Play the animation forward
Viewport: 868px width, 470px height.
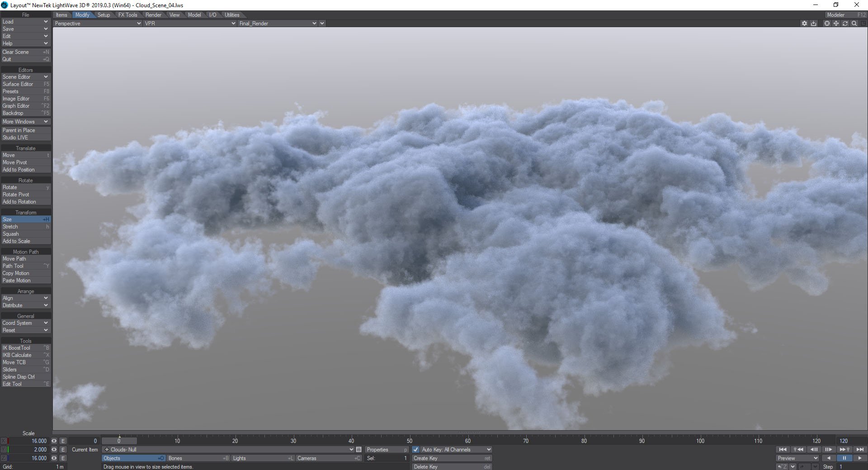[859, 458]
